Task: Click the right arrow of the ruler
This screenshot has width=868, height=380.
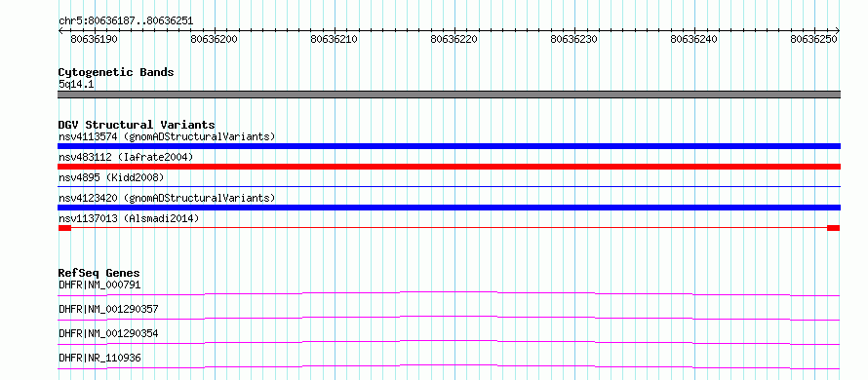Action: [837, 31]
